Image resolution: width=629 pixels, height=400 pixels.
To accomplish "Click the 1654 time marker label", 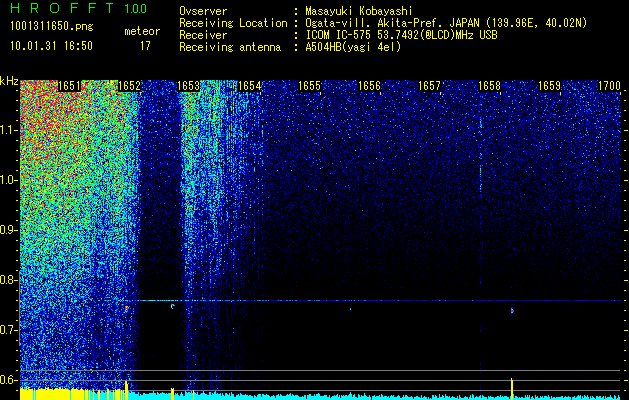I will pyautogui.click(x=249, y=86).
